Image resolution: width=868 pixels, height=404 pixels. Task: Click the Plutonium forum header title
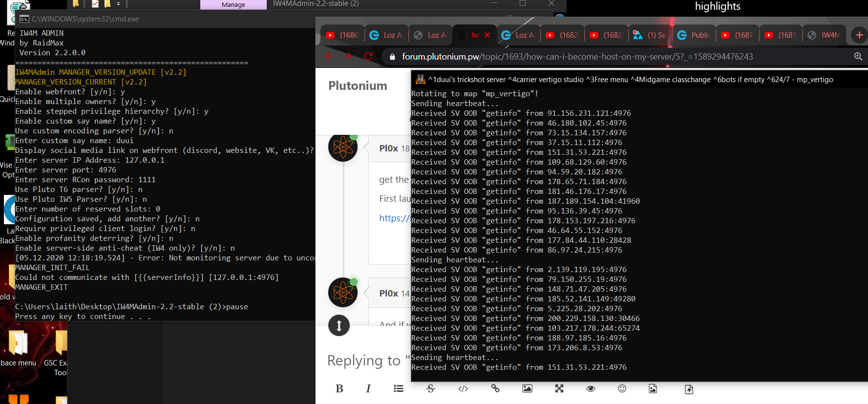click(358, 85)
